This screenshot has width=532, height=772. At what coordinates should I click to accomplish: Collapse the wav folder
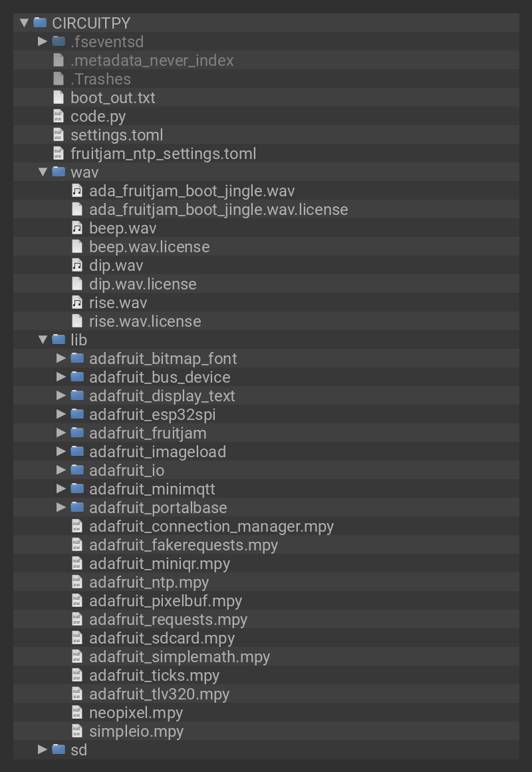(43, 172)
